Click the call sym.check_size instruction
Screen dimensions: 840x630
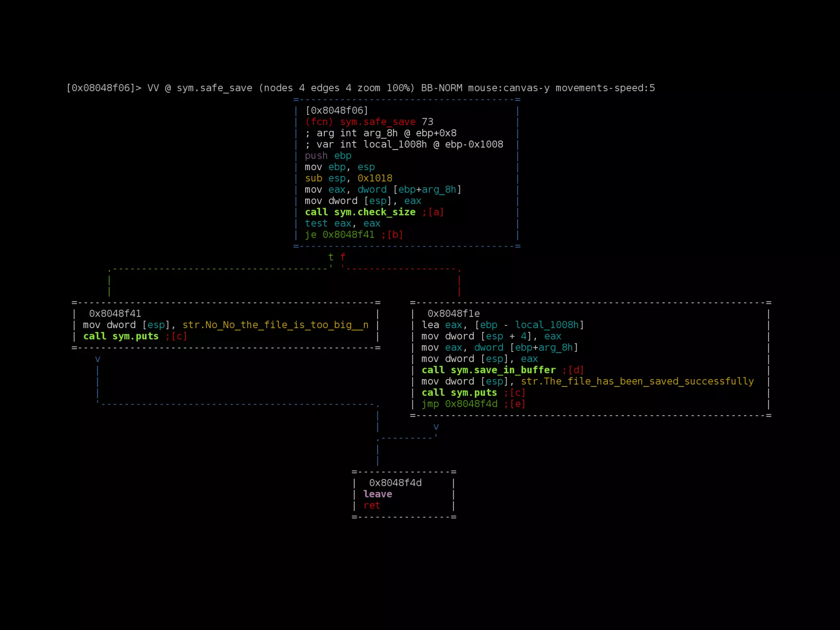click(360, 212)
